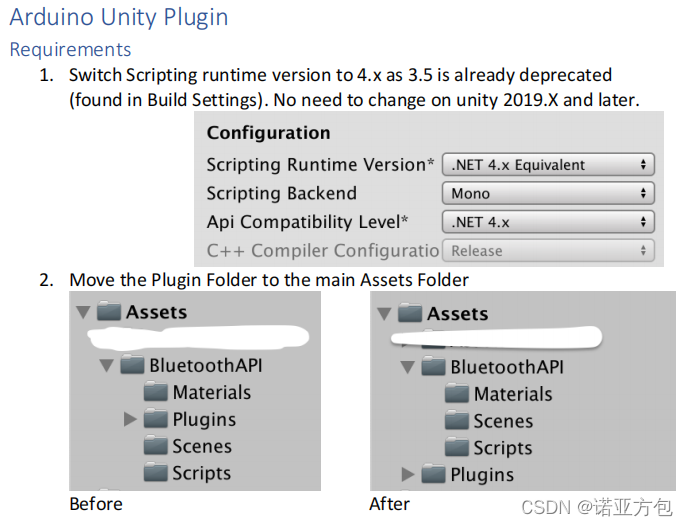Click the Arduino Unity Plugin heading
The height and width of the screenshot is (526, 688).
(x=119, y=18)
